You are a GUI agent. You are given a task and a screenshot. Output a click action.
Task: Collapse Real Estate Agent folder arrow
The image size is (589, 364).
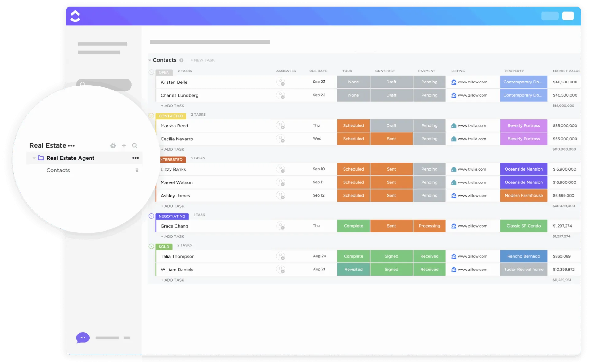(34, 158)
